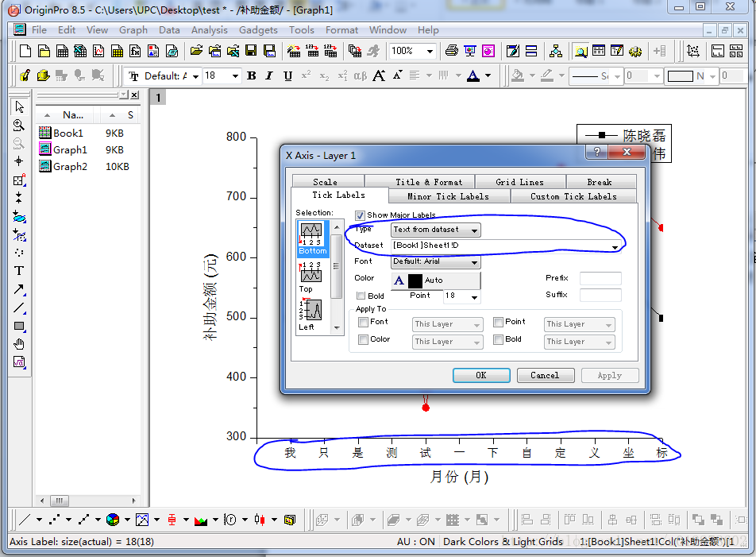Select the Arrow drawing tool
Image resolution: width=756 pixels, height=557 pixels.
pyautogui.click(x=19, y=289)
